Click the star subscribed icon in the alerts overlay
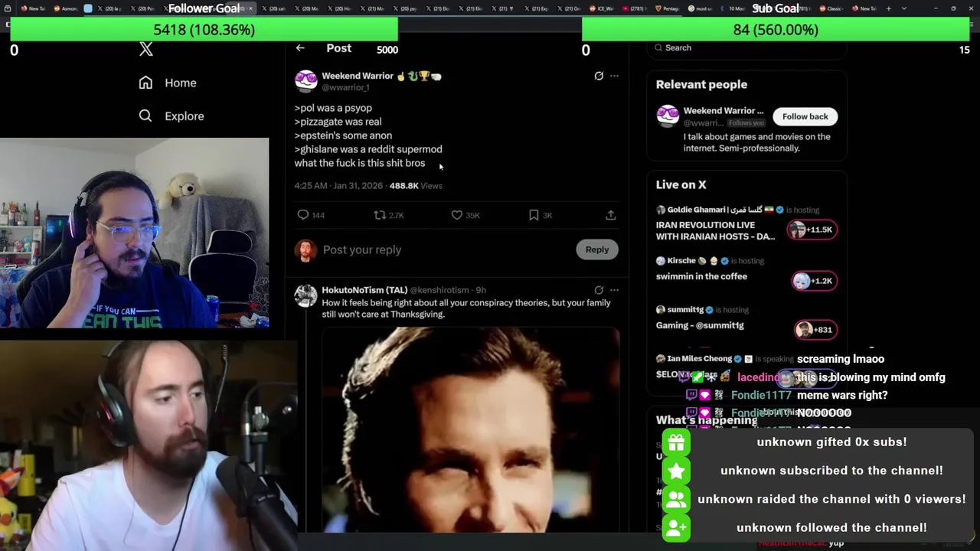This screenshot has width=980, height=551. coord(676,471)
